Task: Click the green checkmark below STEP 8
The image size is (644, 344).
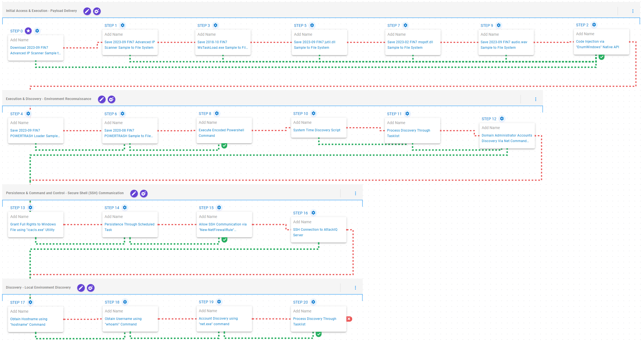Action: [224, 146]
